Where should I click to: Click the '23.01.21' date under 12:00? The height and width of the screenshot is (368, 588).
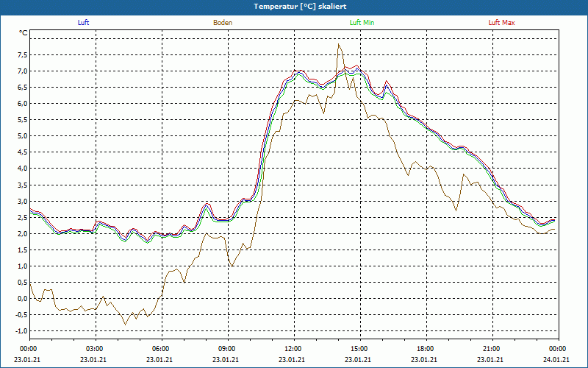[292, 360]
